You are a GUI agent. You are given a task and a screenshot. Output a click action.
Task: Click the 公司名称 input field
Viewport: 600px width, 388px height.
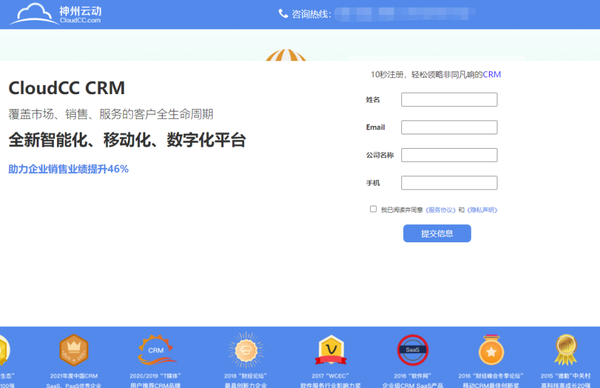(449, 155)
